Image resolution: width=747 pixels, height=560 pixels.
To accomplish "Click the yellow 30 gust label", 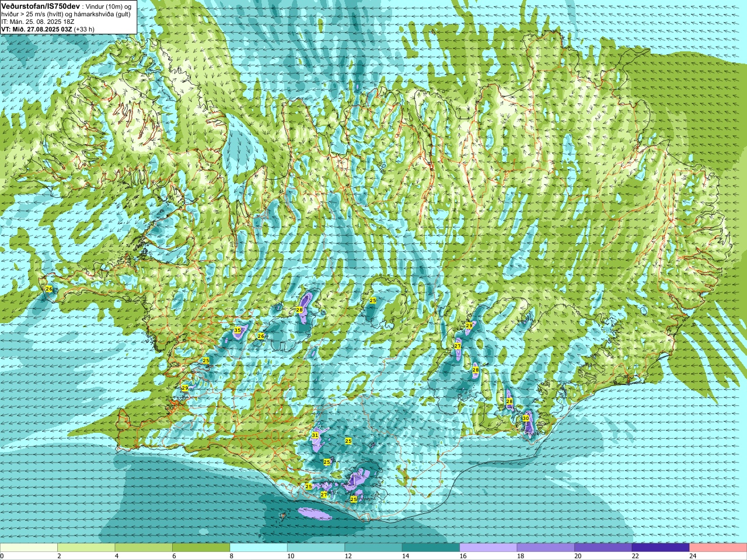I will tap(525, 418).
